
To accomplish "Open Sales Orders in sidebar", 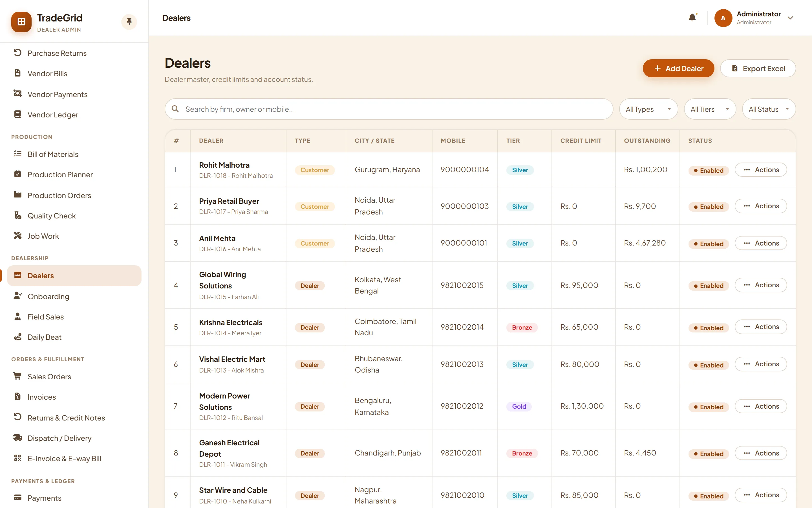I will (74, 377).
